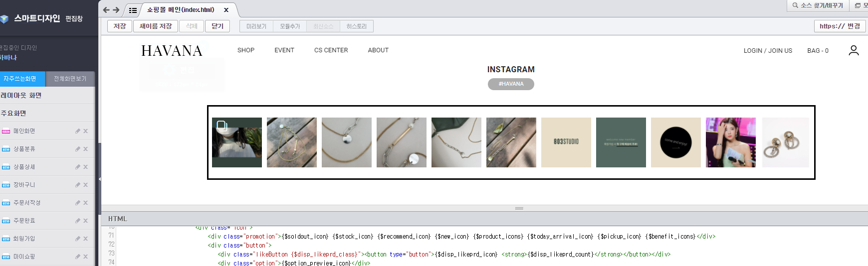Viewport: 868px width, 266px height.
Task: Click LOGIN / JOIN US link
Action: (768, 51)
